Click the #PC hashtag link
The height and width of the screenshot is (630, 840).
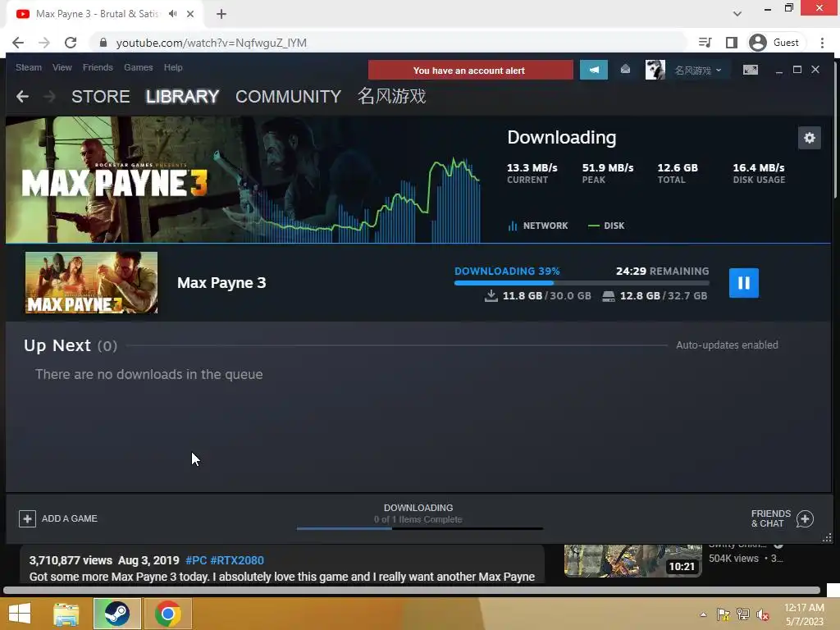[x=196, y=560]
